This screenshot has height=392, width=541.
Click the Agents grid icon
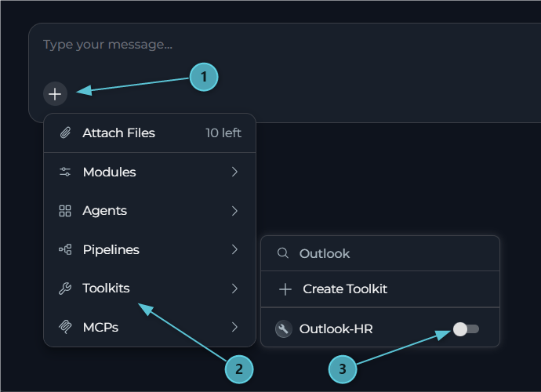tap(65, 211)
